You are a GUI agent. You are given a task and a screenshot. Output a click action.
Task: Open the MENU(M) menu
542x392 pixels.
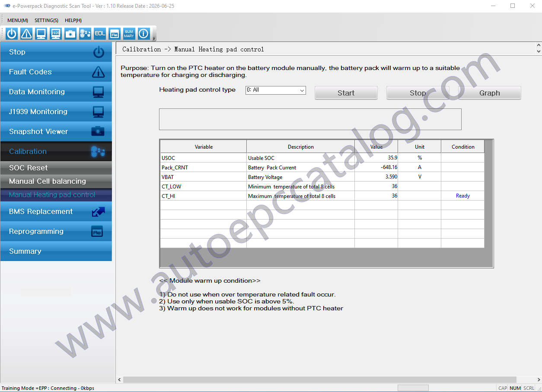pos(18,20)
